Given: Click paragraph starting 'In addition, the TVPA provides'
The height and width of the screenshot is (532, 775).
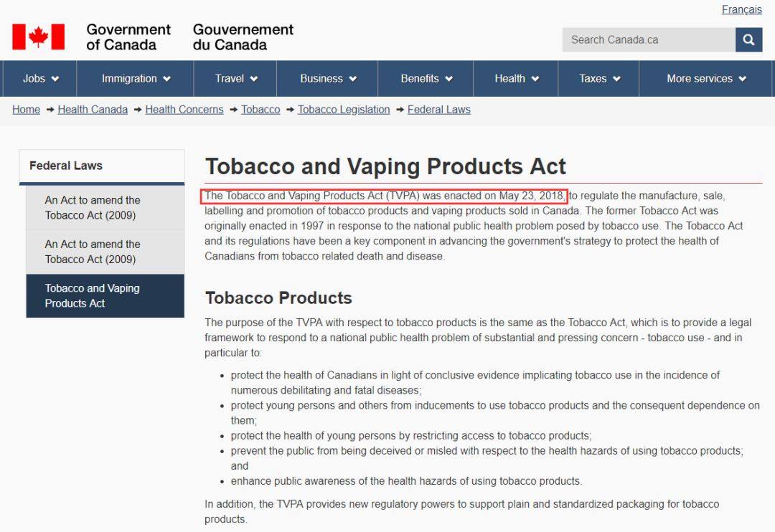Looking at the screenshot, I should 461,511.
